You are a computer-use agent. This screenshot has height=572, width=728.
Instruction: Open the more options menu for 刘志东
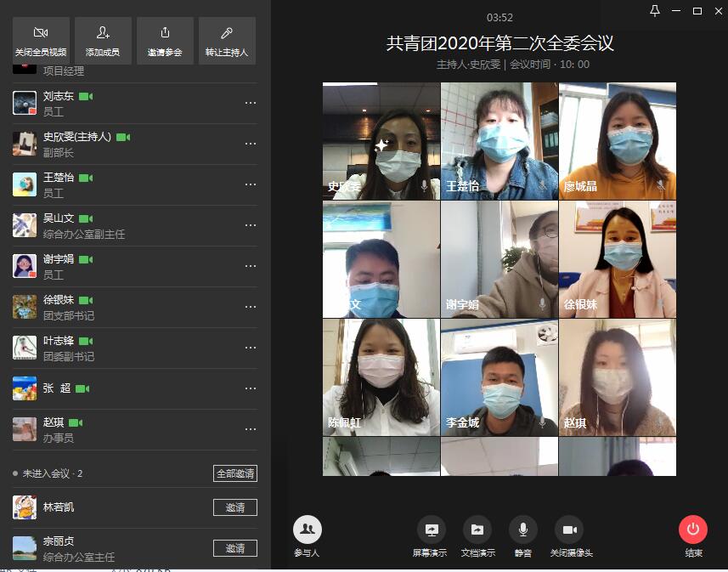[x=250, y=103]
